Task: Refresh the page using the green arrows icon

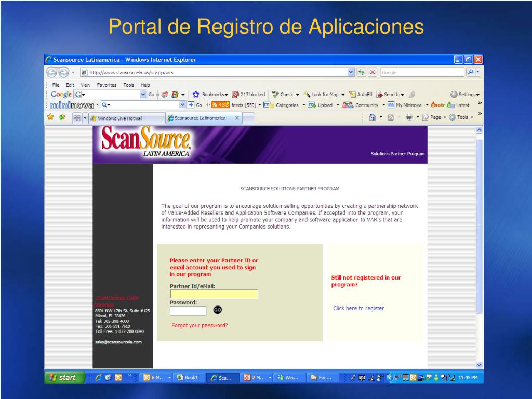Action: point(361,72)
